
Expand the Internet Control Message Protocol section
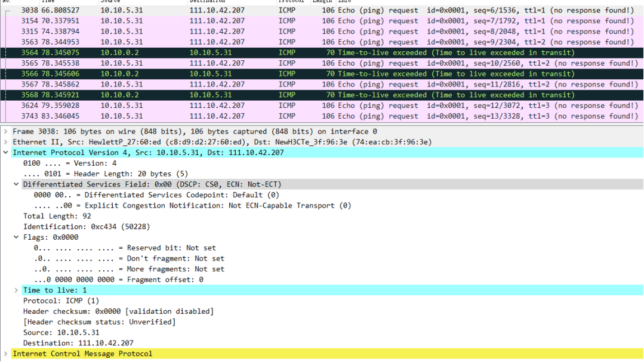pyautogui.click(x=6, y=354)
